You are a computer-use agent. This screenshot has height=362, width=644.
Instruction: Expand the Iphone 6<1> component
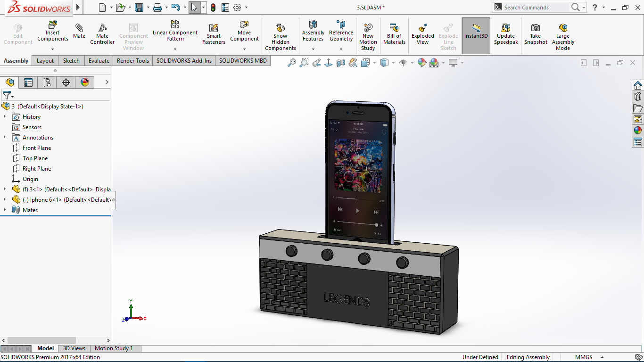tap(5, 199)
